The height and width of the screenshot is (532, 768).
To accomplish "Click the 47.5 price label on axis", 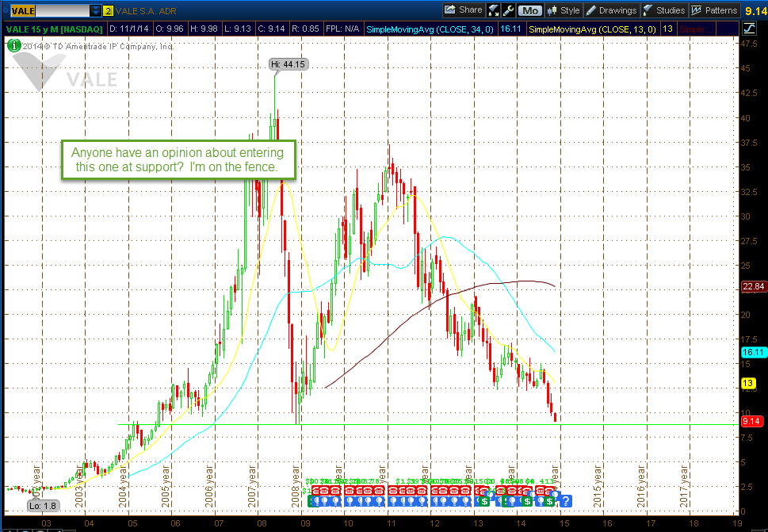I will tap(750, 44).
